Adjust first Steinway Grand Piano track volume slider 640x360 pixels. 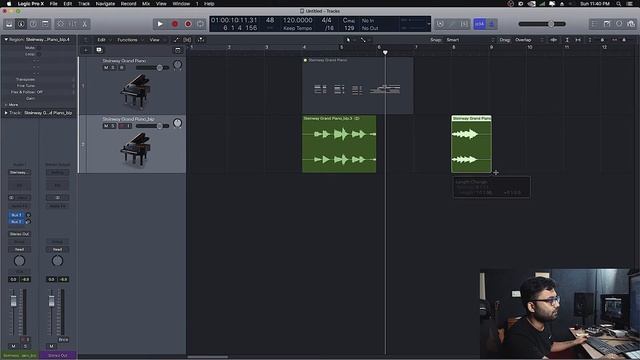(x=152, y=68)
